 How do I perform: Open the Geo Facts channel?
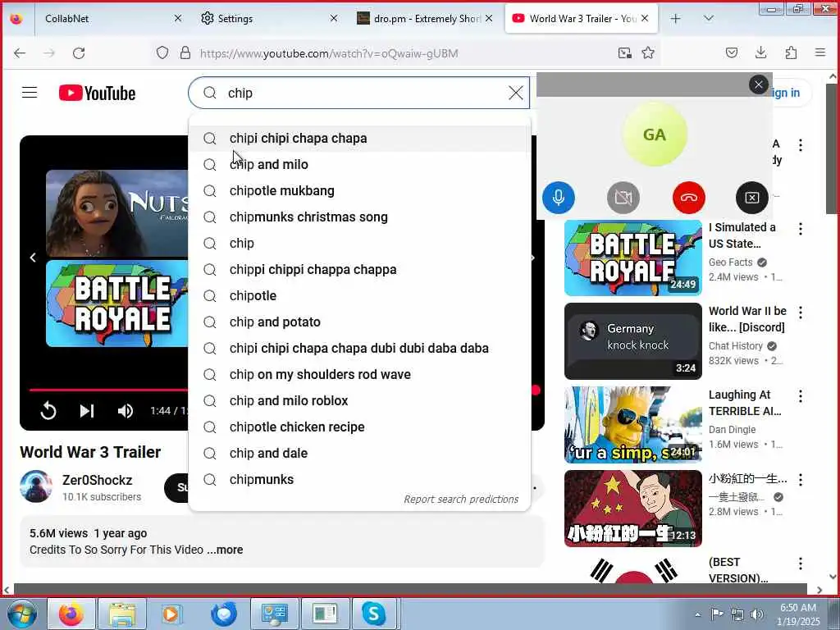[x=731, y=262]
